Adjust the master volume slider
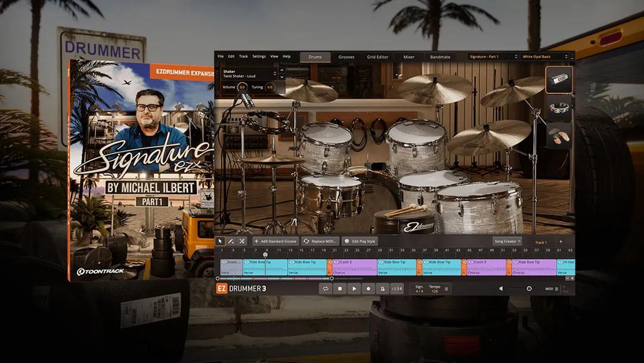644x363 pixels. (x=528, y=288)
